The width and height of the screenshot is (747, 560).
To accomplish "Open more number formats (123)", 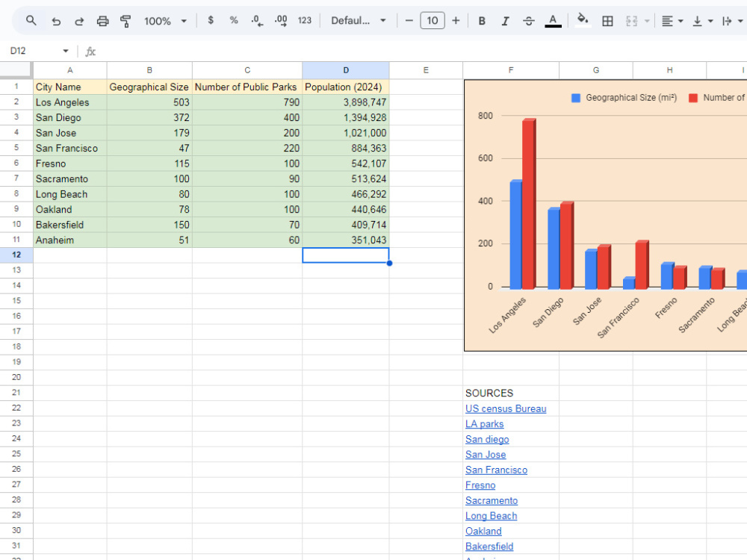I will (x=305, y=20).
